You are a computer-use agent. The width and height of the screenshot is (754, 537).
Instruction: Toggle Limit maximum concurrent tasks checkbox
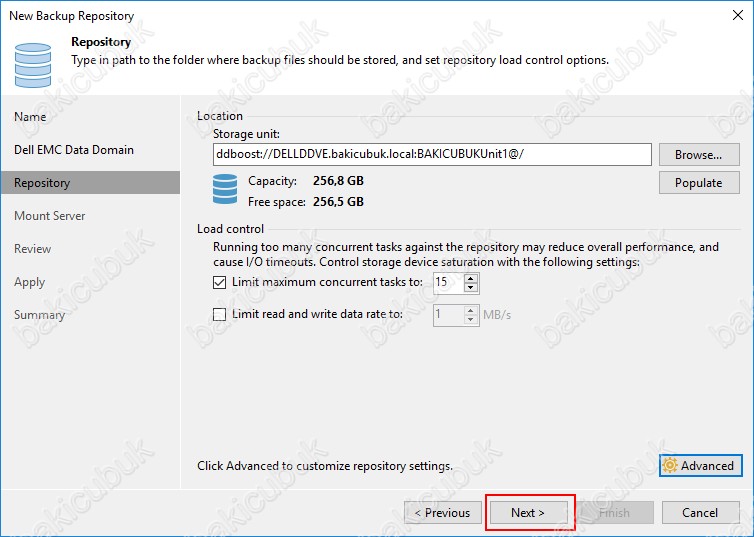[x=219, y=282]
